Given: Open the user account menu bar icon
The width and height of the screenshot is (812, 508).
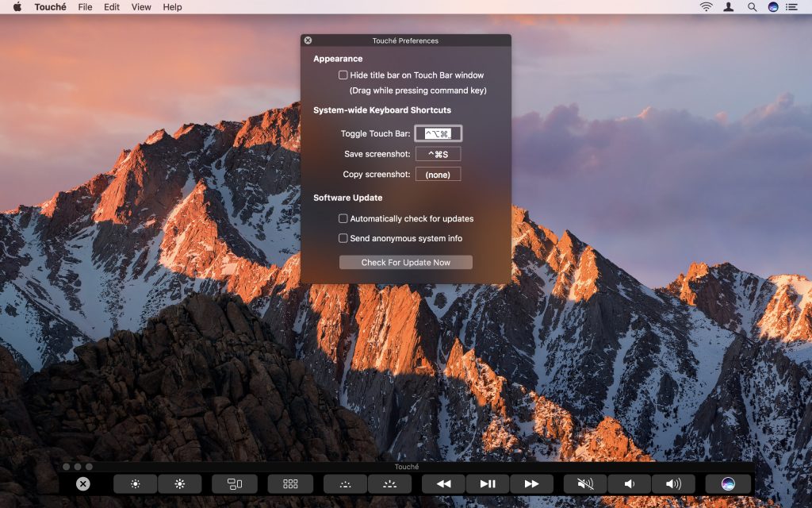Looking at the screenshot, I should pyautogui.click(x=729, y=6).
